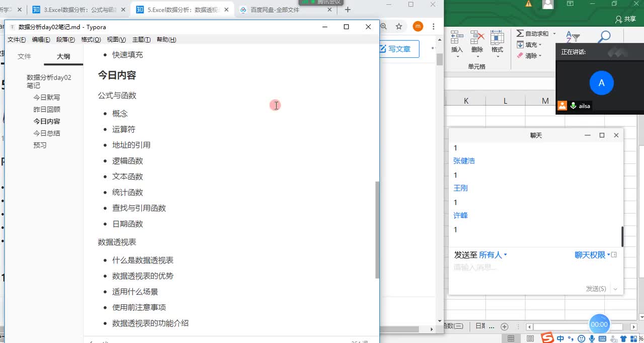Screen dimensions: 644x343
Task: Open the 格式(O) menu in Typora
Action: (x=91, y=40)
